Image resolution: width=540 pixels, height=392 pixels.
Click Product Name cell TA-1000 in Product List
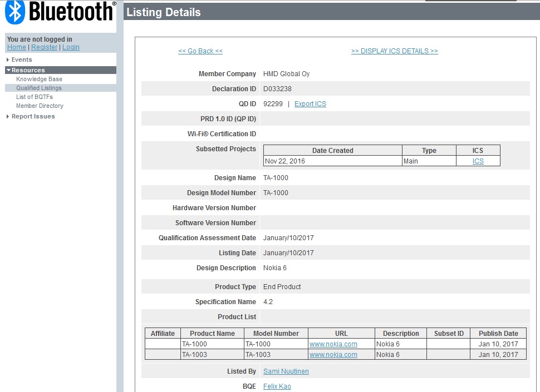point(213,344)
